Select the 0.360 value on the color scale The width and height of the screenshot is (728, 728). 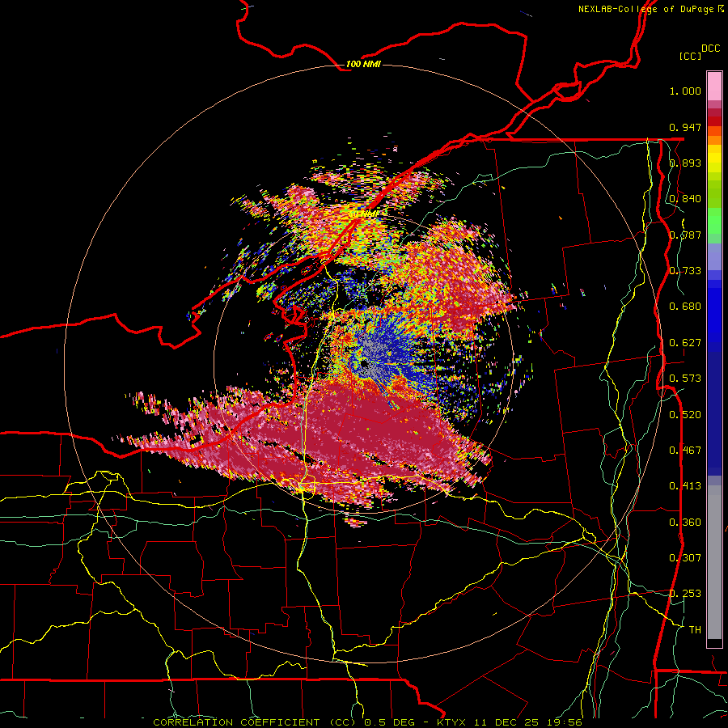[x=685, y=523]
